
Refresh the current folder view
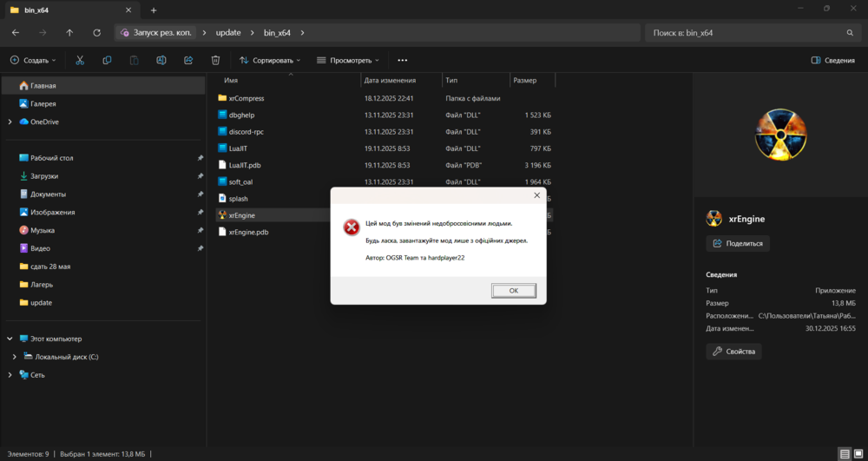[x=97, y=33]
